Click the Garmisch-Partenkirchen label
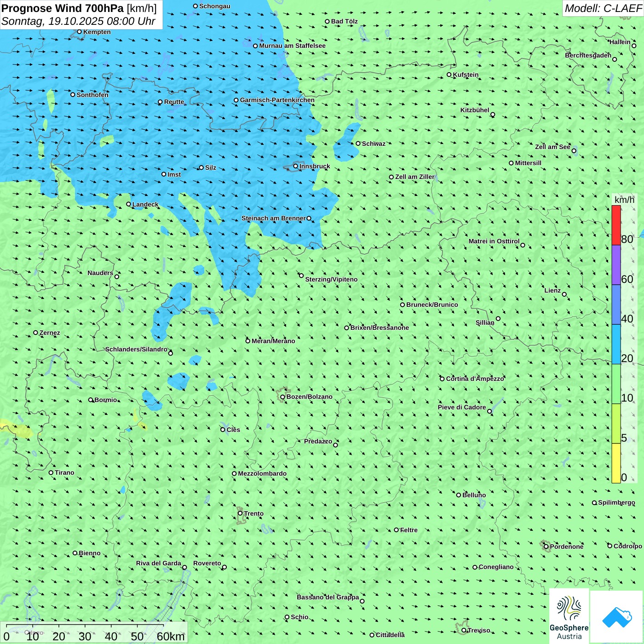This screenshot has height=644, width=644. click(x=277, y=100)
